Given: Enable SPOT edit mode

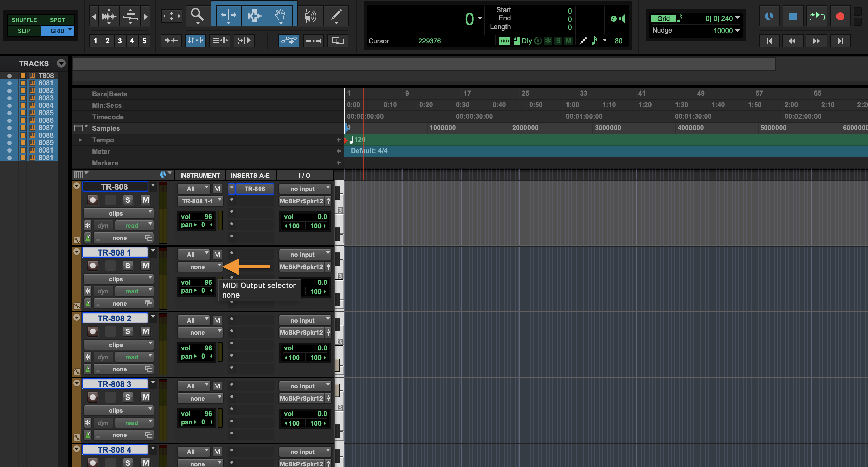Looking at the screenshot, I should click(58, 20).
